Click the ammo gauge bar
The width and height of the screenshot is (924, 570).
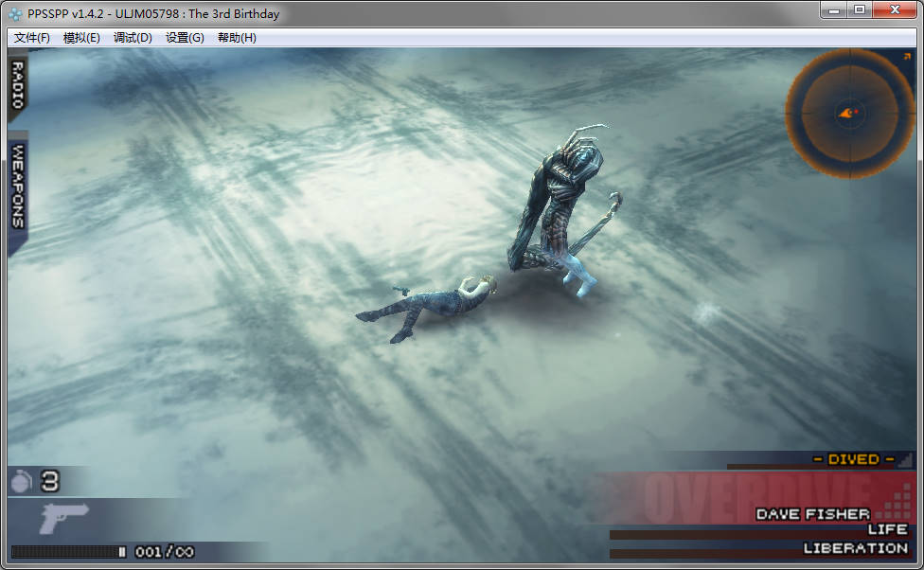pyautogui.click(x=68, y=552)
